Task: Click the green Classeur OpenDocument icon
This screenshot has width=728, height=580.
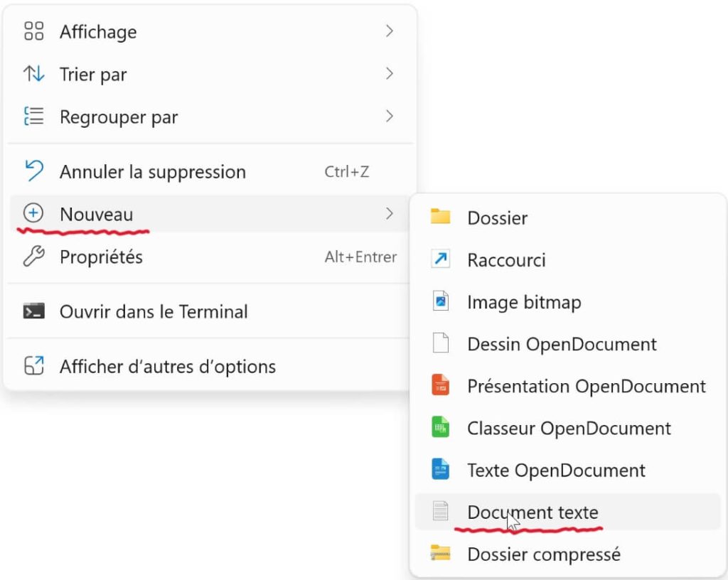Action: coord(441,428)
